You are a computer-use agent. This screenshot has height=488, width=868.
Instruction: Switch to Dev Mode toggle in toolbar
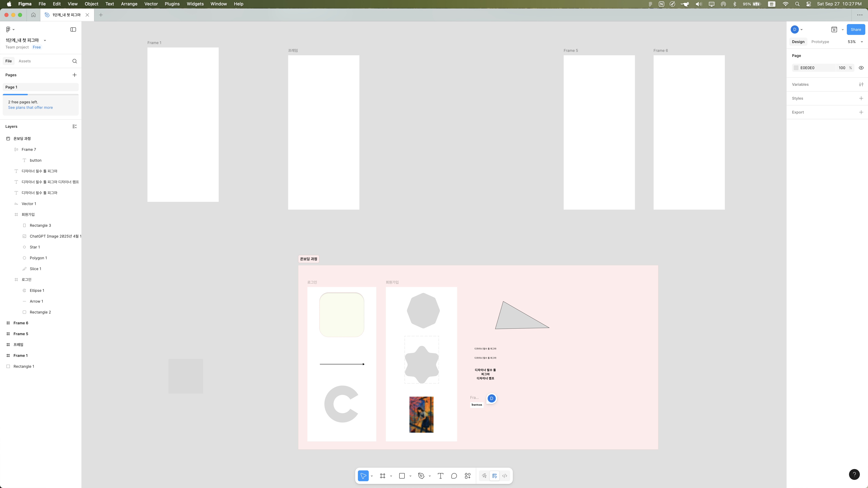(x=504, y=476)
